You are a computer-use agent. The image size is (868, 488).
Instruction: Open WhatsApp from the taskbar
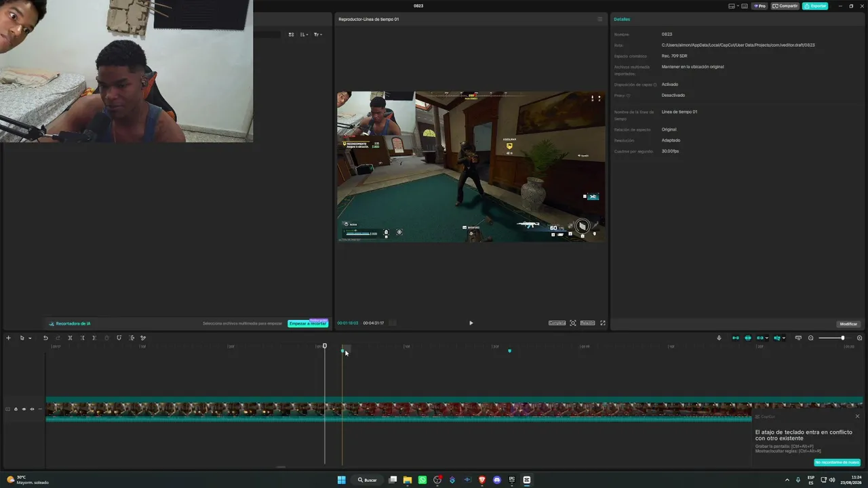422,480
